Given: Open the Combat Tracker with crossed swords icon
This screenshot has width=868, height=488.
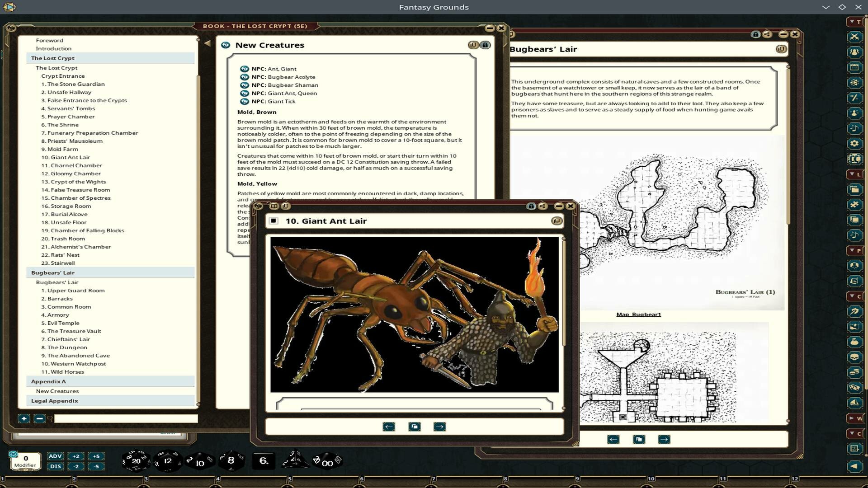Looking at the screenshot, I should (x=854, y=38).
